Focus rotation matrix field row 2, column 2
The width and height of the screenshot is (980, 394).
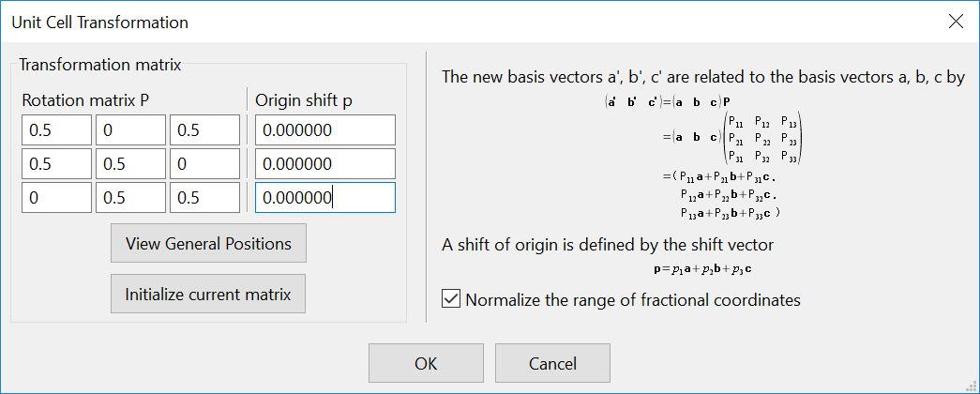[130, 164]
